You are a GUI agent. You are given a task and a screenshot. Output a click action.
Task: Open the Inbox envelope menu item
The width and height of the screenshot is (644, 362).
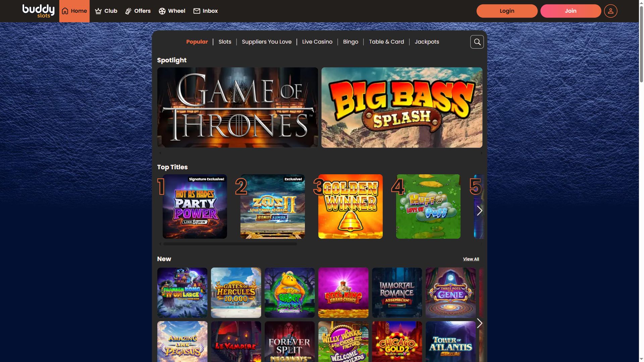click(x=206, y=11)
